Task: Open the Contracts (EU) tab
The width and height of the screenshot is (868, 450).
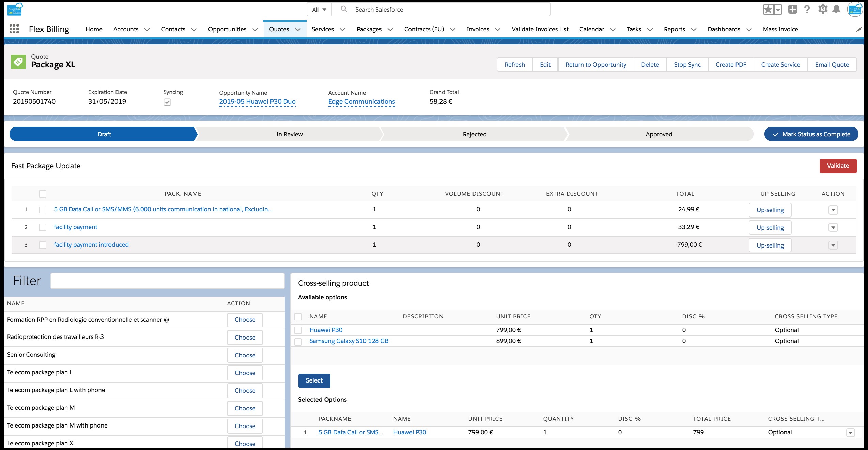Action: pos(423,29)
